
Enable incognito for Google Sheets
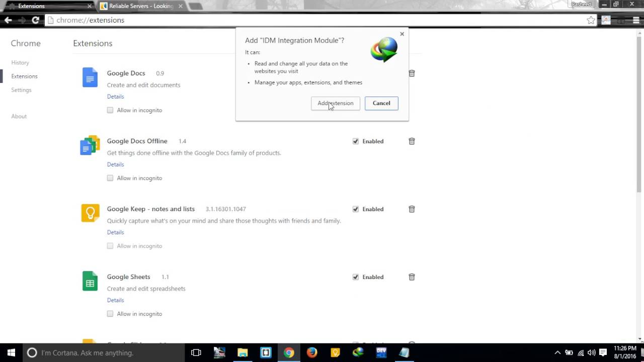point(110,314)
